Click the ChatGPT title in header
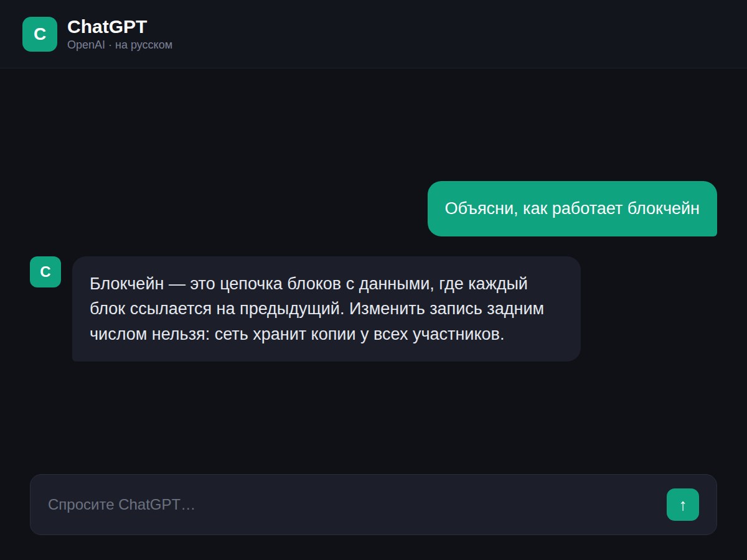Viewport: 747px width, 560px height. coord(107,27)
